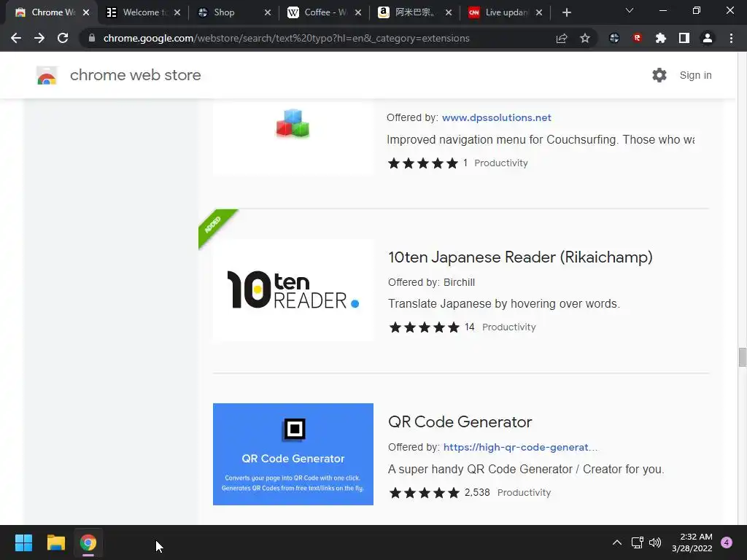
Task: Close the Shop tab
Action: click(x=268, y=13)
